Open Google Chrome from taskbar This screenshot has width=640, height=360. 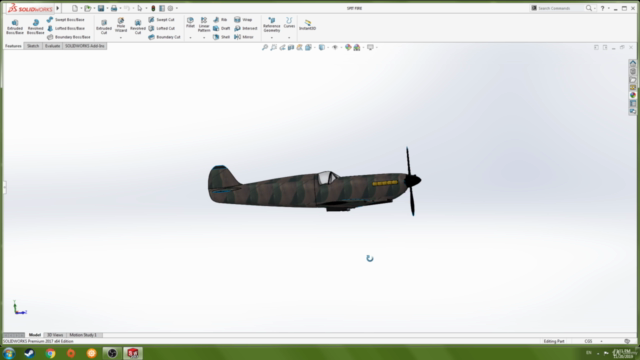(50, 353)
